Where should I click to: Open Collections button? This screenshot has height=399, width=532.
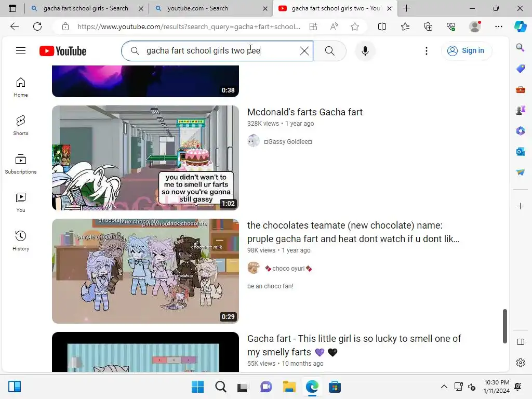[428, 26]
